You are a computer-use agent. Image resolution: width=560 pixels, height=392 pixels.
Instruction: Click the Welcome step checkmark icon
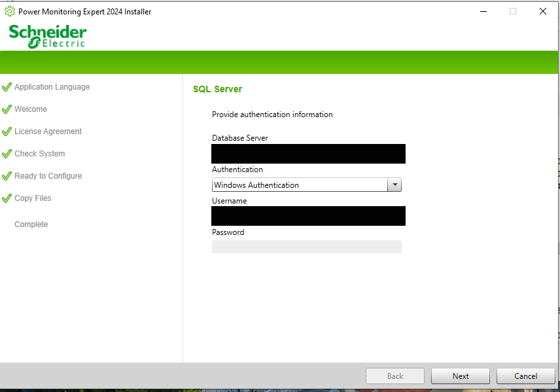[x=7, y=109]
